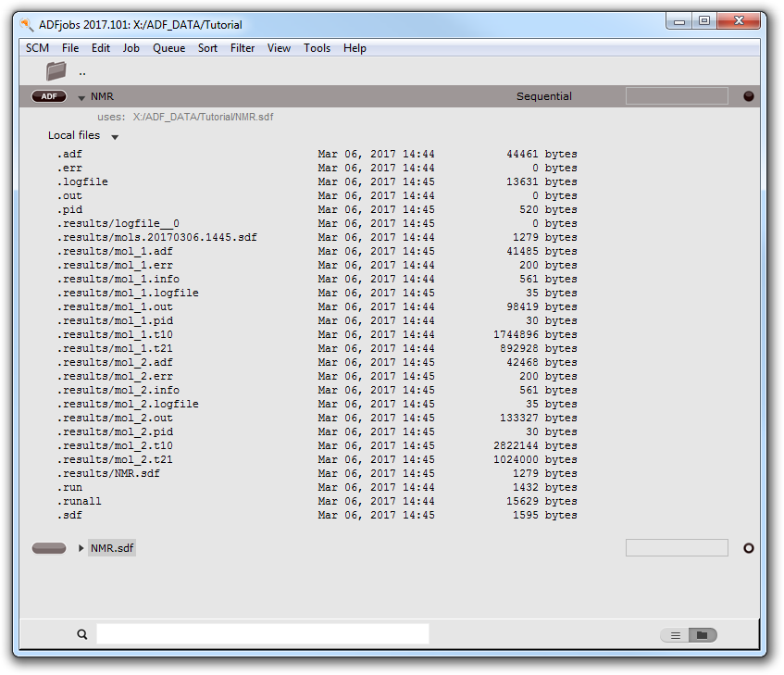Select the NMR.sdf job name
The height and width of the screenshot is (675, 784).
[x=112, y=548]
